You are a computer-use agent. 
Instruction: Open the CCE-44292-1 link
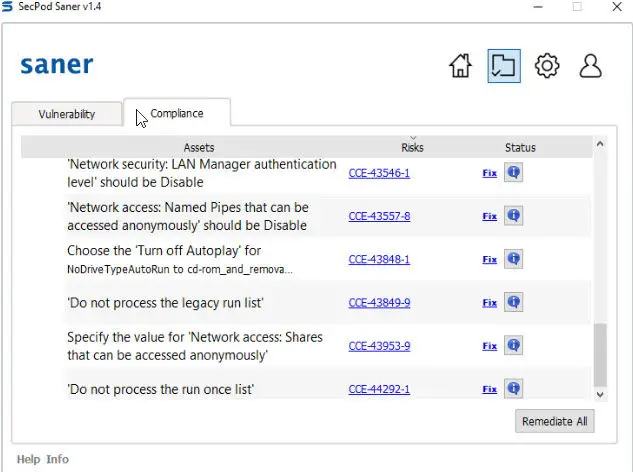[x=379, y=389]
